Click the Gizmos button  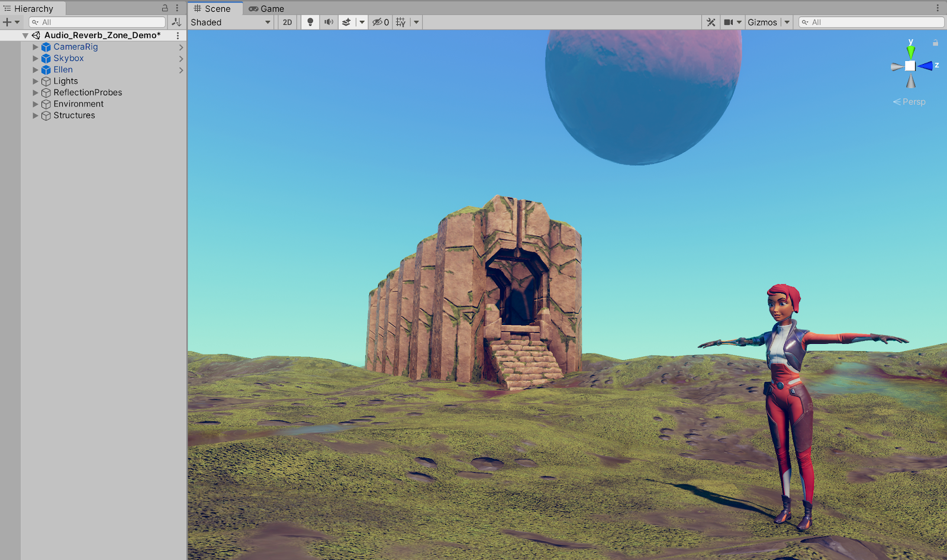coord(762,22)
